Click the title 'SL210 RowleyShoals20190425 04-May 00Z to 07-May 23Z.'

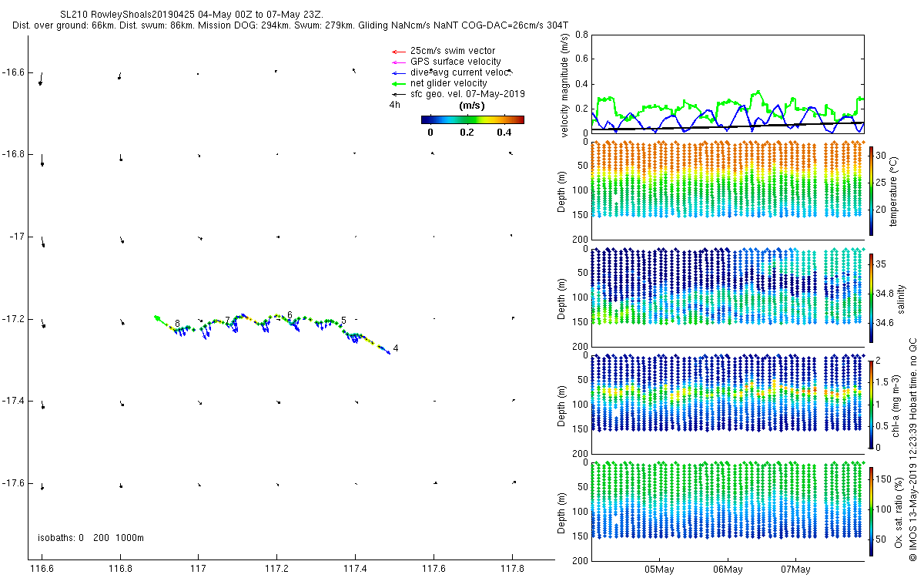tap(192, 15)
